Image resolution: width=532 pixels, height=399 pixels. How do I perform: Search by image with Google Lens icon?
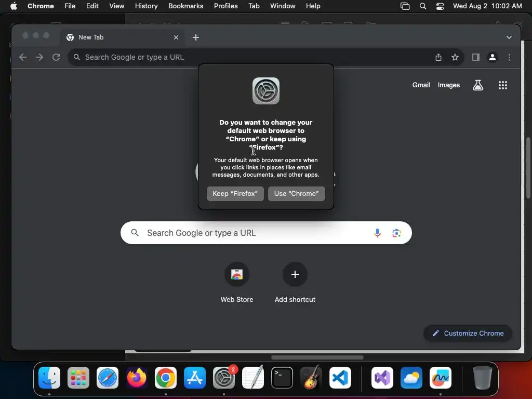point(396,233)
